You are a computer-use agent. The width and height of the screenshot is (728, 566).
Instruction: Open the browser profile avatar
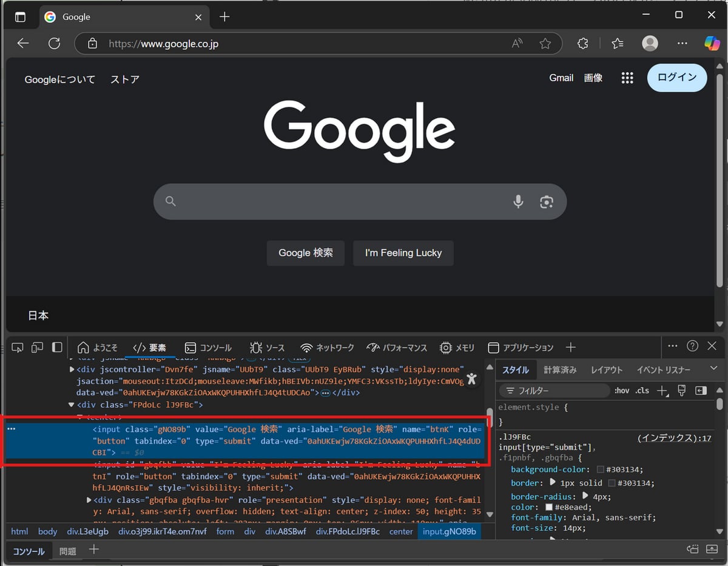pos(650,43)
